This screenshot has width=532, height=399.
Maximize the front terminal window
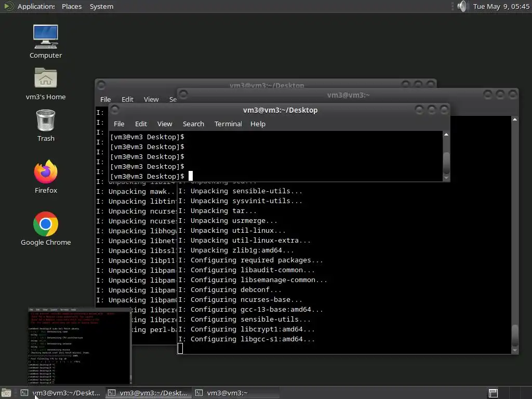432,110
